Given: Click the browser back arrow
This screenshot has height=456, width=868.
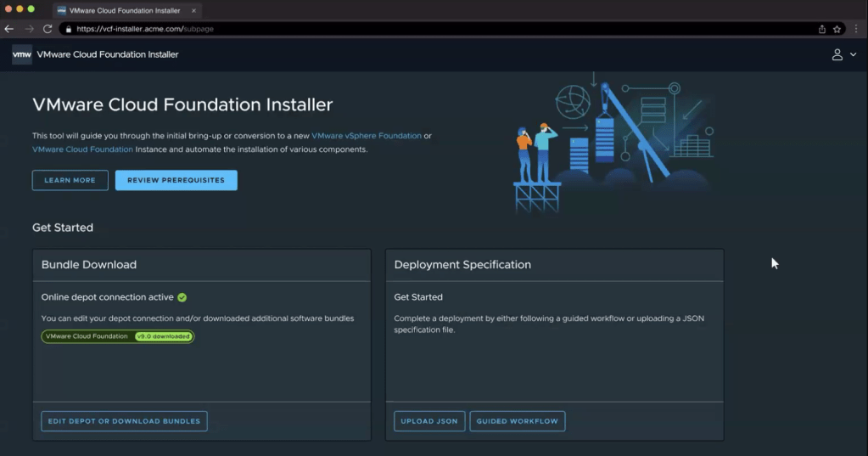Looking at the screenshot, I should 9,29.
